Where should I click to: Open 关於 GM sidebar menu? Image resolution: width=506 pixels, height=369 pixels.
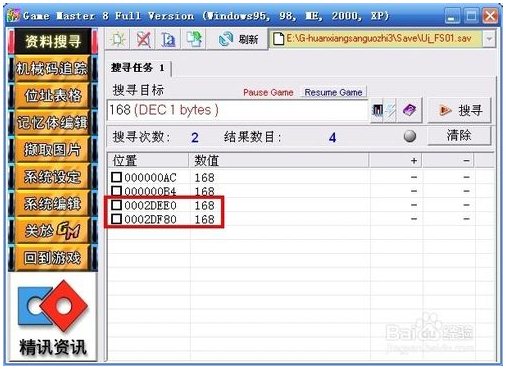click(x=53, y=231)
